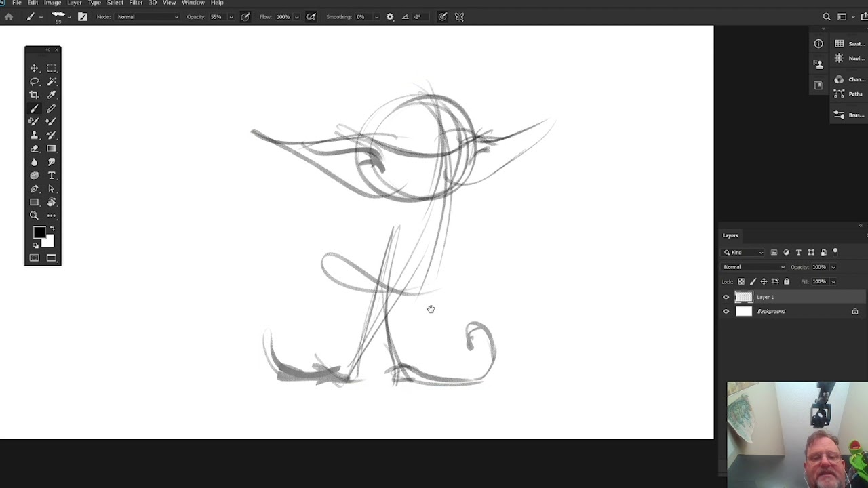Change the screen mode
The image size is (868, 488).
tap(52, 258)
